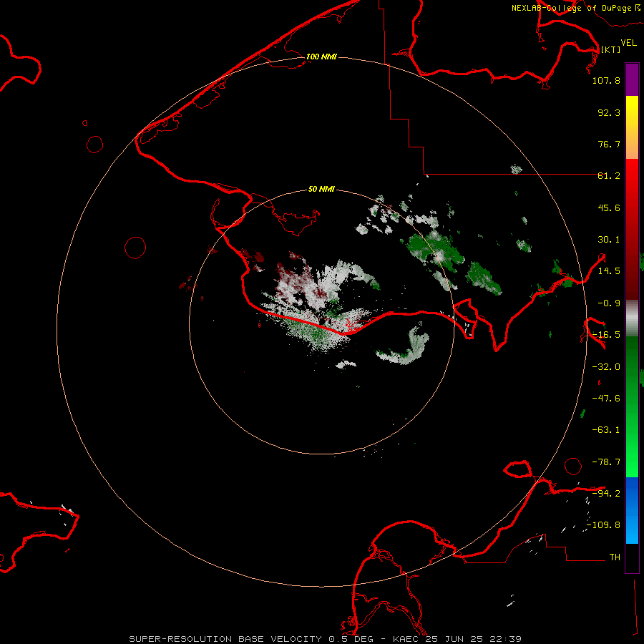Select the 30.1 scale value
The image size is (644, 644).
point(609,240)
